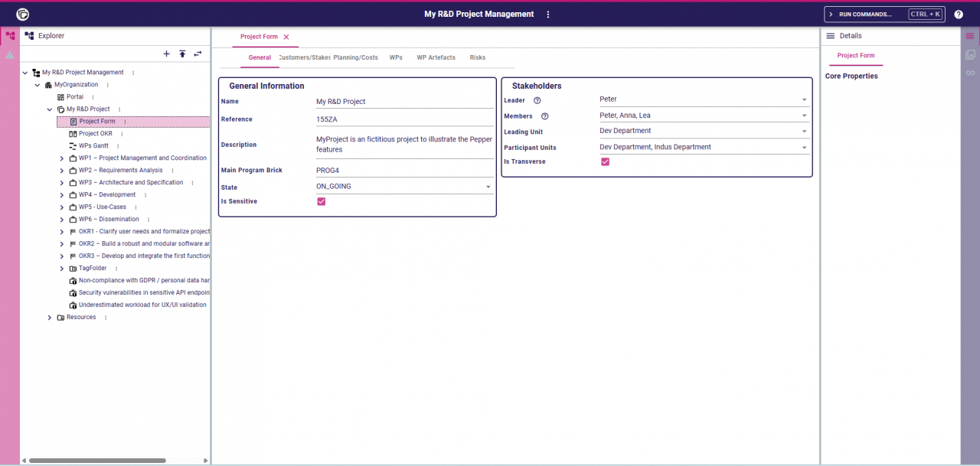Image resolution: width=980 pixels, height=466 pixels.
Task: Click the RUN COMMANDS button
Action: pyautogui.click(x=877, y=13)
